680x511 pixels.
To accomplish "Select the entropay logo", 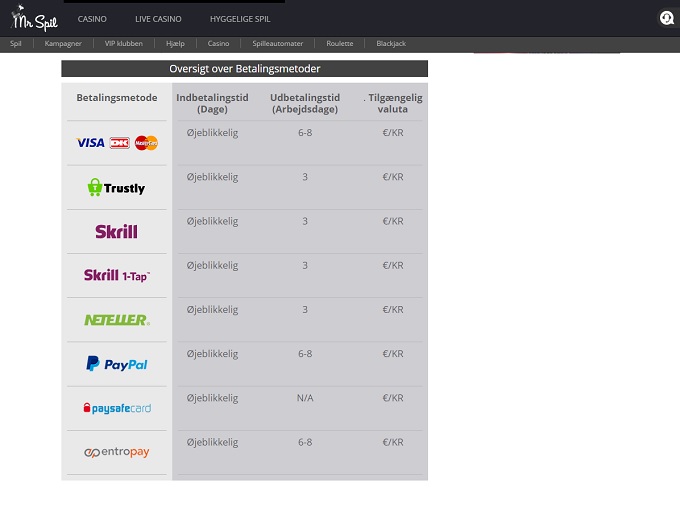I will point(117,452).
